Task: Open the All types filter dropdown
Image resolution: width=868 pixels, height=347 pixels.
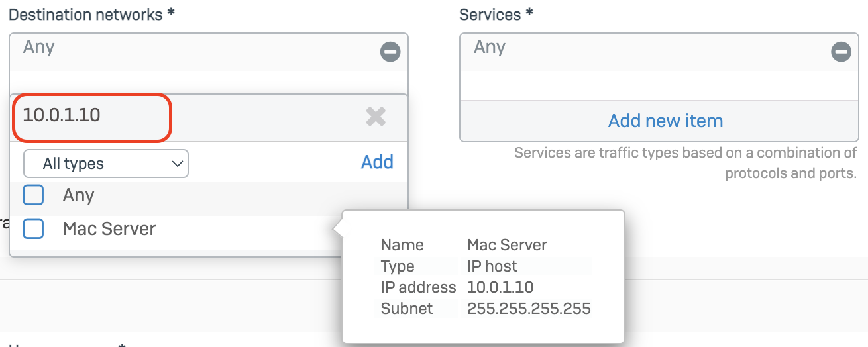Action: (x=105, y=164)
